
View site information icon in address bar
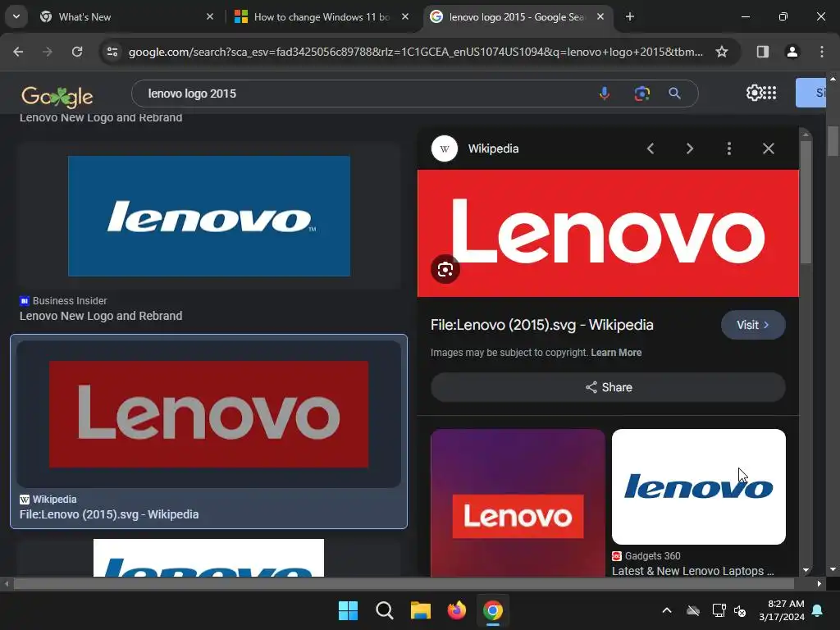pos(112,52)
